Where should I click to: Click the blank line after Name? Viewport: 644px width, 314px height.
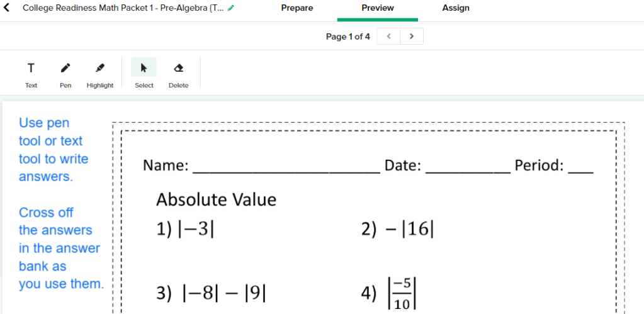pyautogui.click(x=286, y=167)
